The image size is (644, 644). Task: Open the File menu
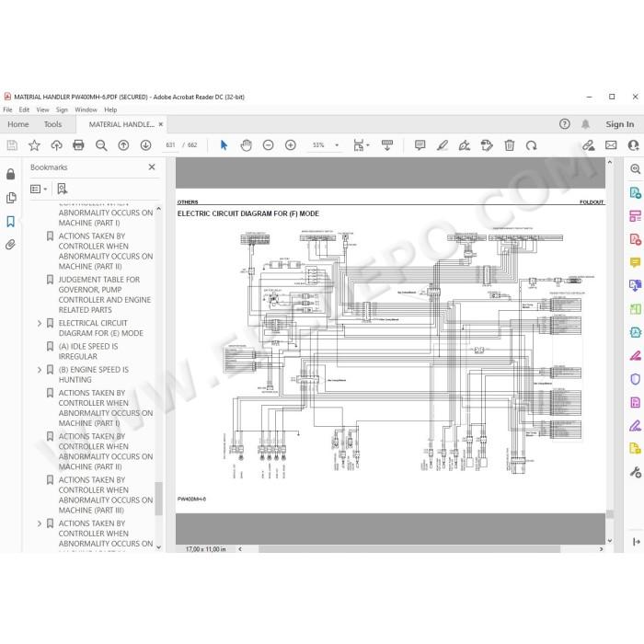click(x=7, y=109)
